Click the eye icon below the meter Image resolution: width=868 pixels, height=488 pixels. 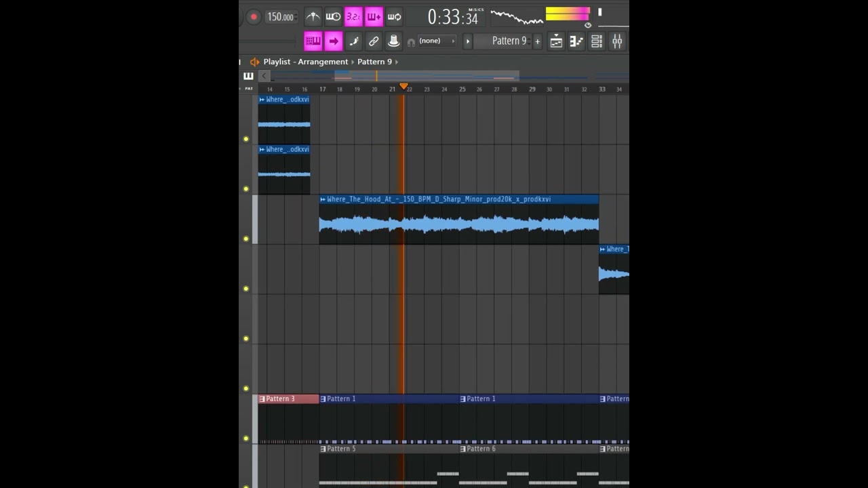coord(588,25)
